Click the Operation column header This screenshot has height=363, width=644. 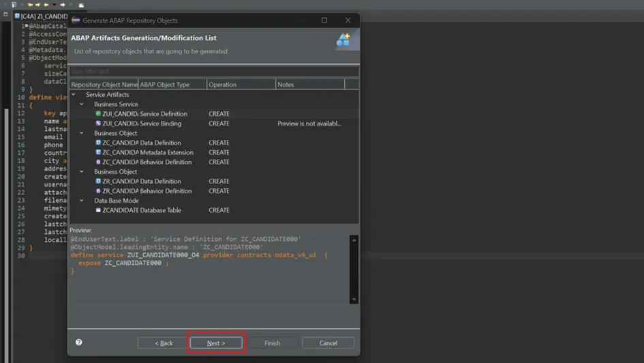point(241,85)
